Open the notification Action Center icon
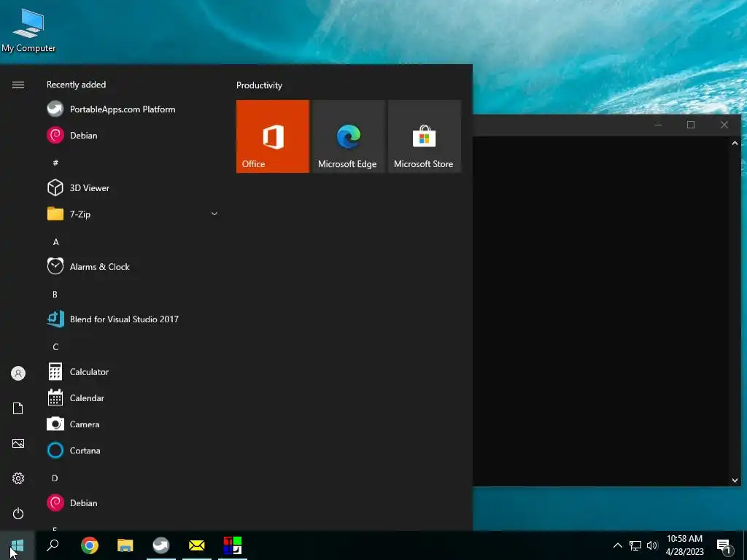 (724, 545)
